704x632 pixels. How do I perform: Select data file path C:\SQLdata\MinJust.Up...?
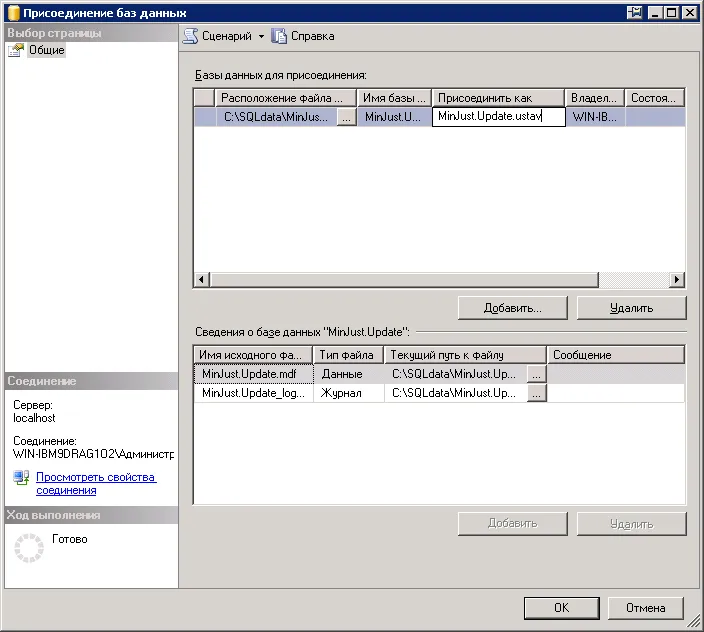455,374
